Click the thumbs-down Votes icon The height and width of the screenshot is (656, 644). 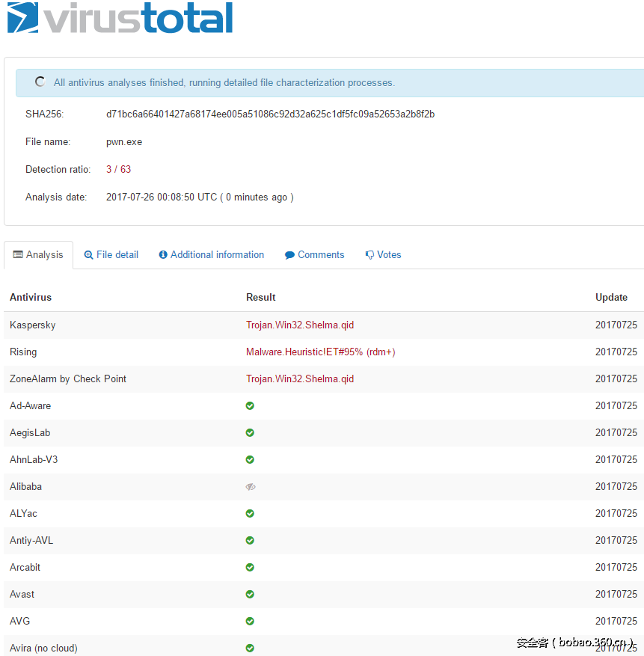pos(369,255)
